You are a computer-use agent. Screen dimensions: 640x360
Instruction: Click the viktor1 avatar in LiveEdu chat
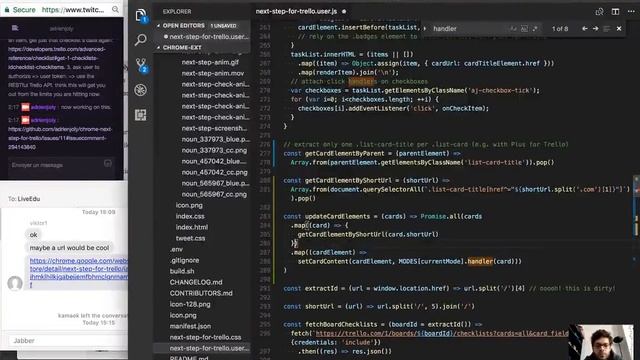pyautogui.click(x=15, y=282)
